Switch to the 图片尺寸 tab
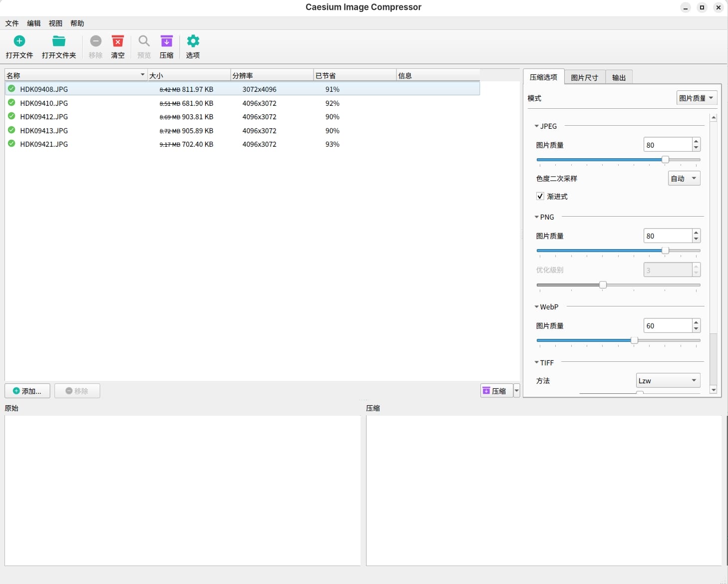 (x=585, y=77)
